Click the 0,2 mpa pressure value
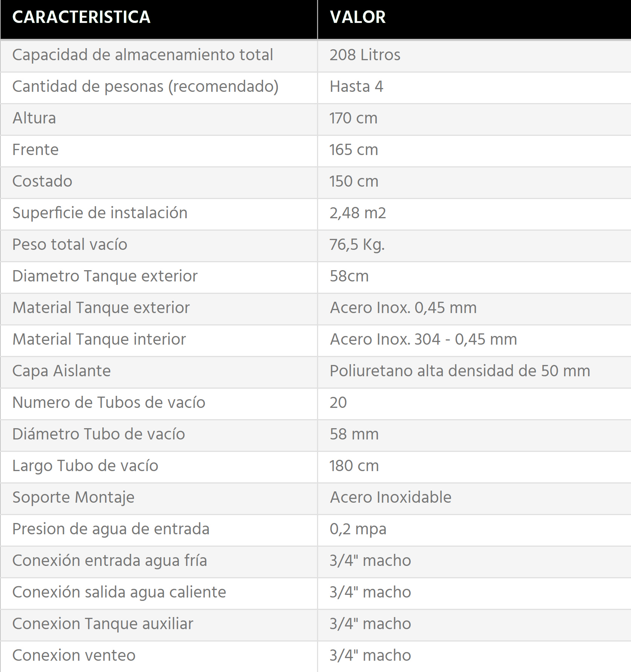This screenshot has width=631, height=672. click(358, 530)
